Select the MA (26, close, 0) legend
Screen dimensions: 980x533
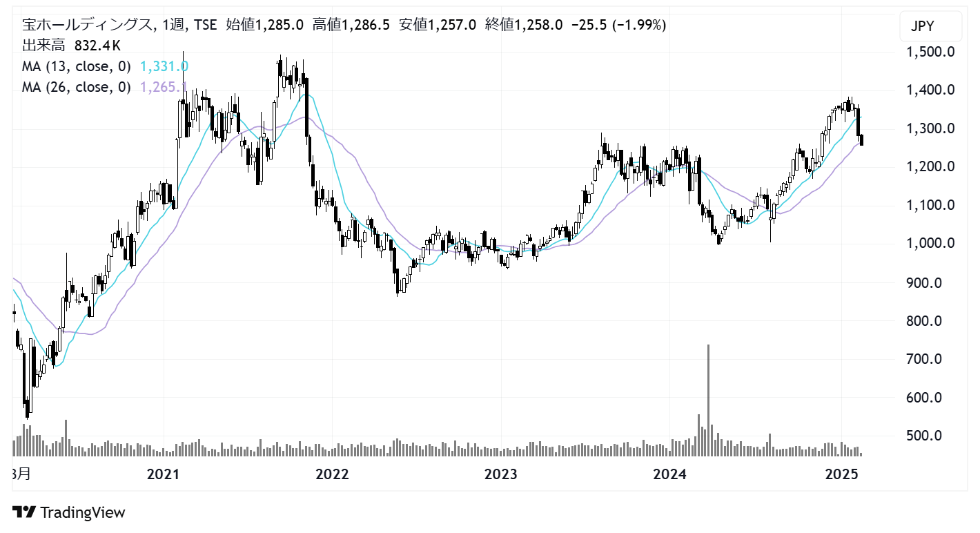tap(77, 87)
